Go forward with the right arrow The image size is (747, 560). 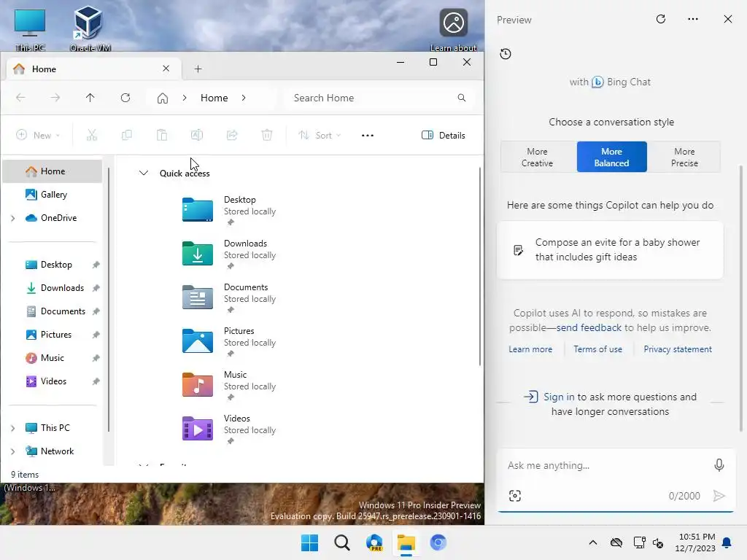pos(55,98)
